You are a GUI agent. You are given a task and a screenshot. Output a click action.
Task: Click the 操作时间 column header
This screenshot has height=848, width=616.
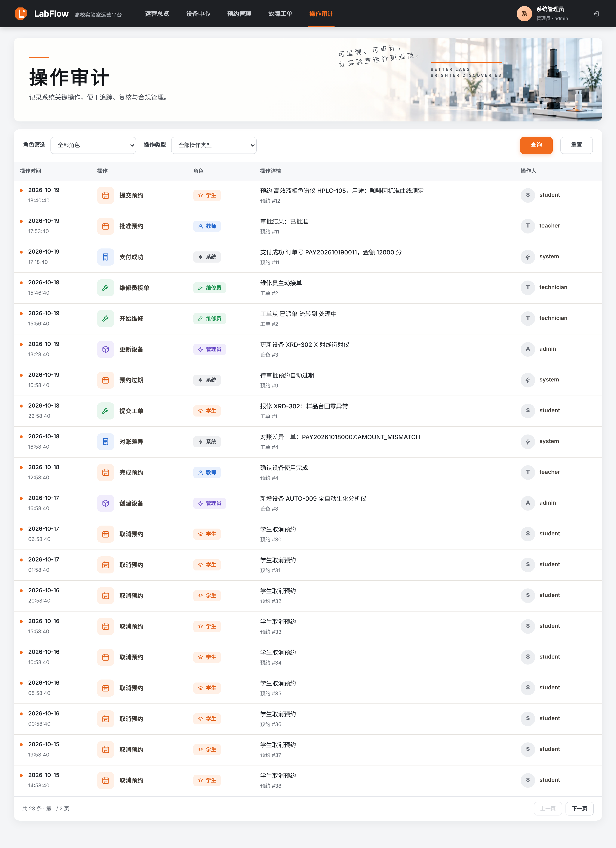[30, 171]
